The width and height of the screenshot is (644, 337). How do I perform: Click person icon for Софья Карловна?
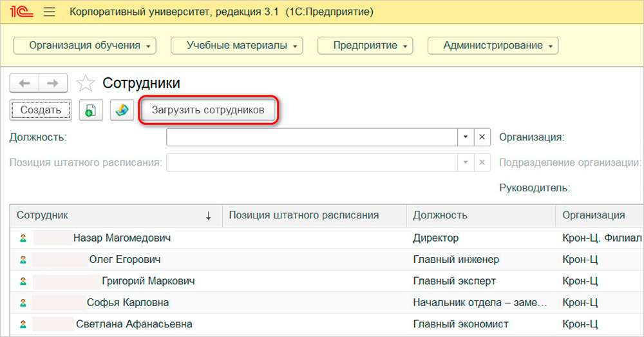23,303
